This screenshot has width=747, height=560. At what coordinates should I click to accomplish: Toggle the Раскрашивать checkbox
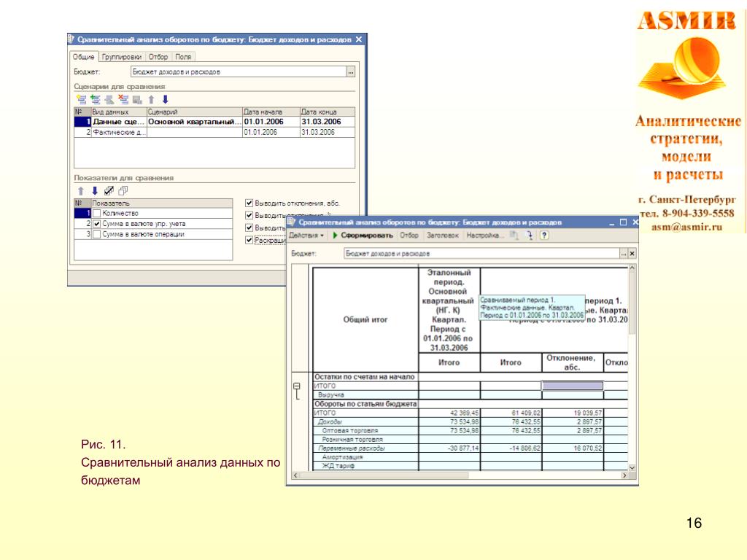click(x=249, y=240)
